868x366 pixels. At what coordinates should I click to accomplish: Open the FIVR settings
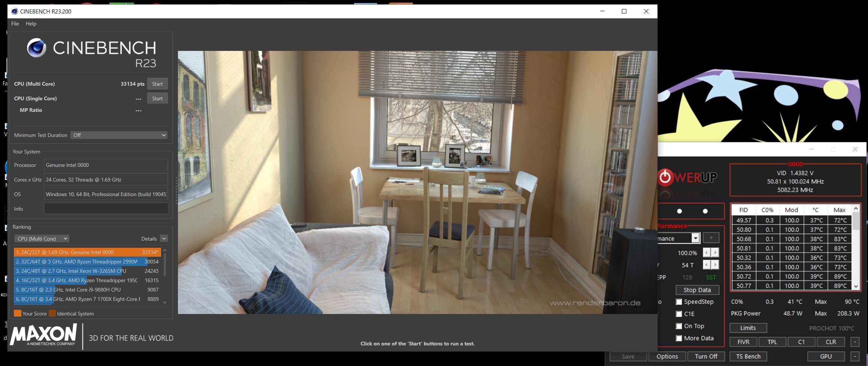click(x=743, y=342)
